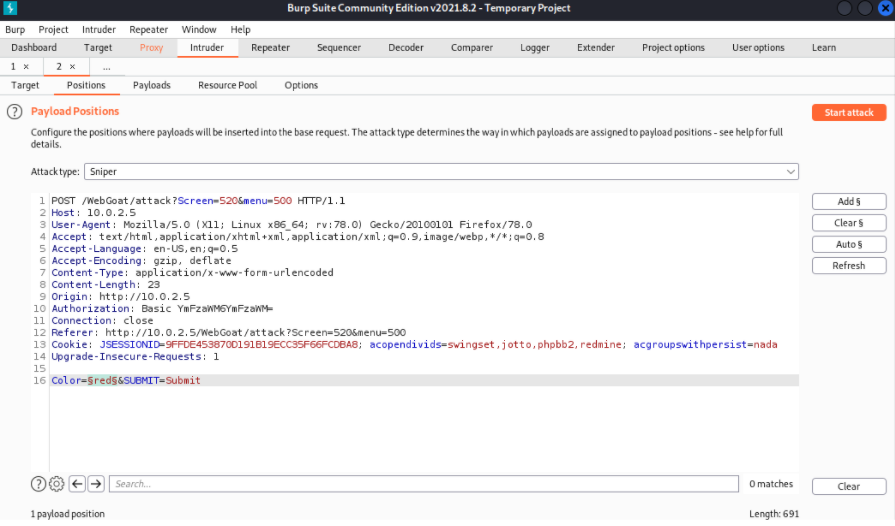The image size is (895, 526).
Task: Click the Clear search button
Action: click(849, 487)
